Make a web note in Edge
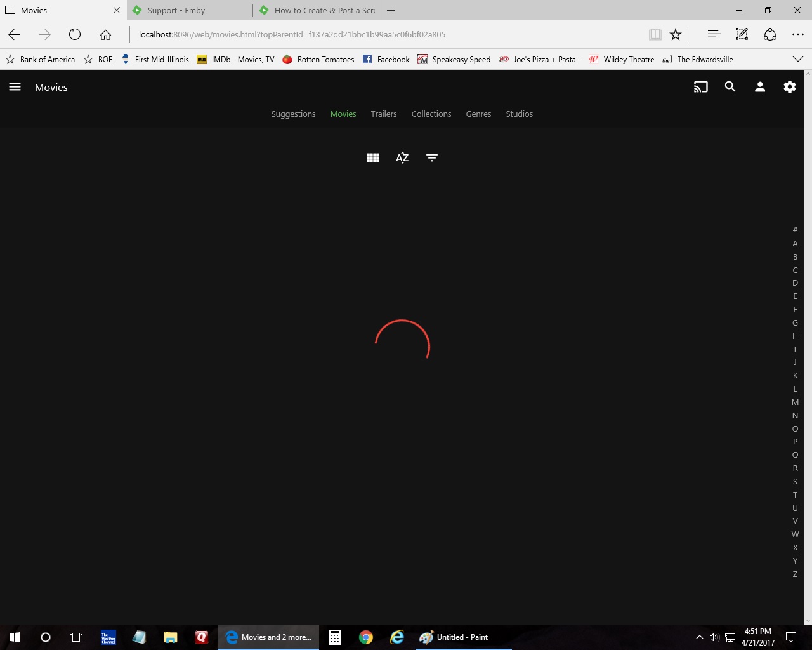Viewport: 812px width, 650px height. (742, 34)
